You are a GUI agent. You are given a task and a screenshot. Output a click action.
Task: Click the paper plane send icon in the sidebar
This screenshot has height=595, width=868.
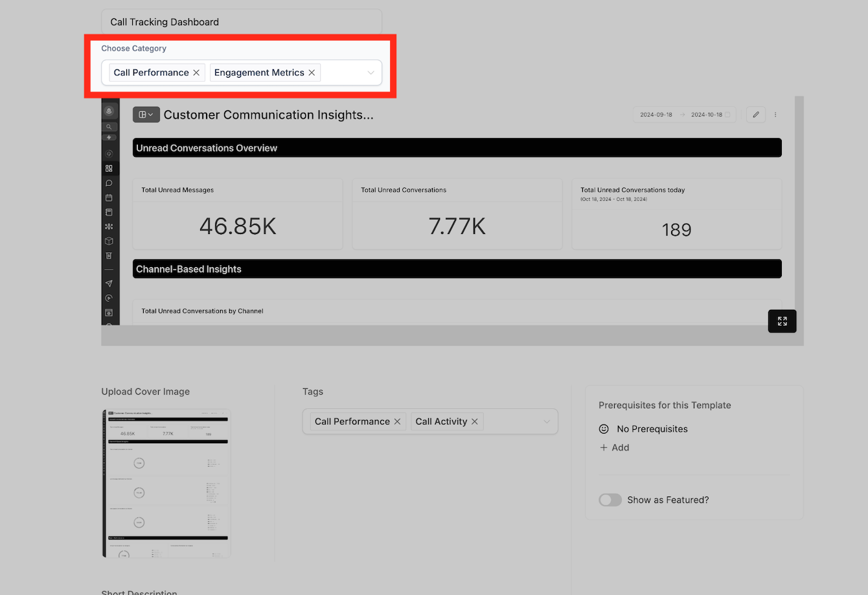pos(109,283)
